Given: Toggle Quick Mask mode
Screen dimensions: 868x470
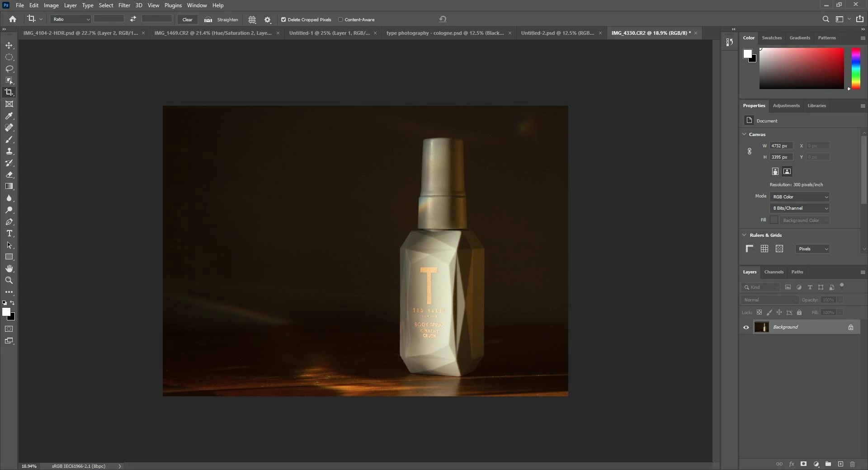Looking at the screenshot, I should click(x=9, y=329).
